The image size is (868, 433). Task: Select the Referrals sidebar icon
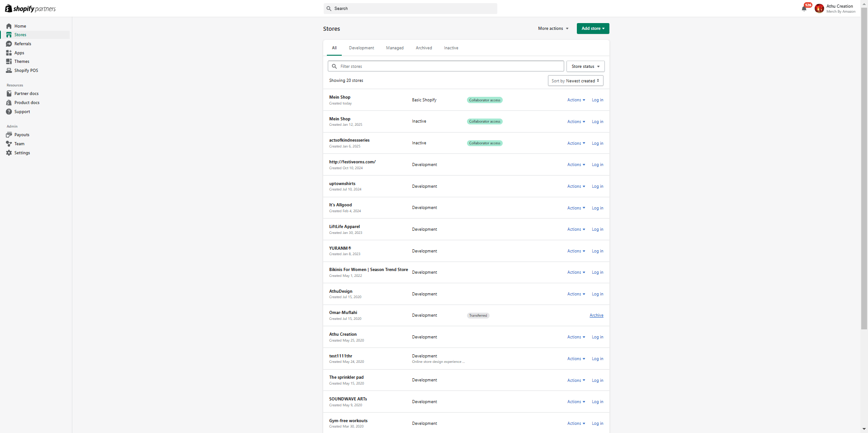[9, 44]
